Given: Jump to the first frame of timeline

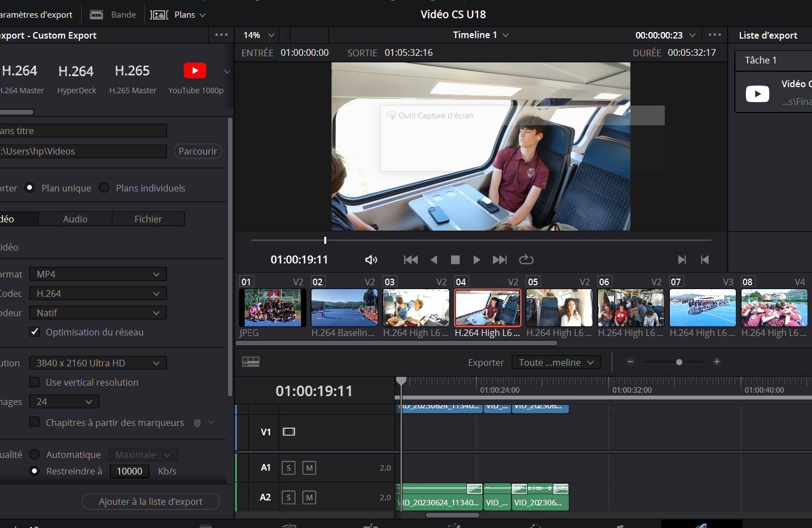Looking at the screenshot, I should [x=410, y=259].
